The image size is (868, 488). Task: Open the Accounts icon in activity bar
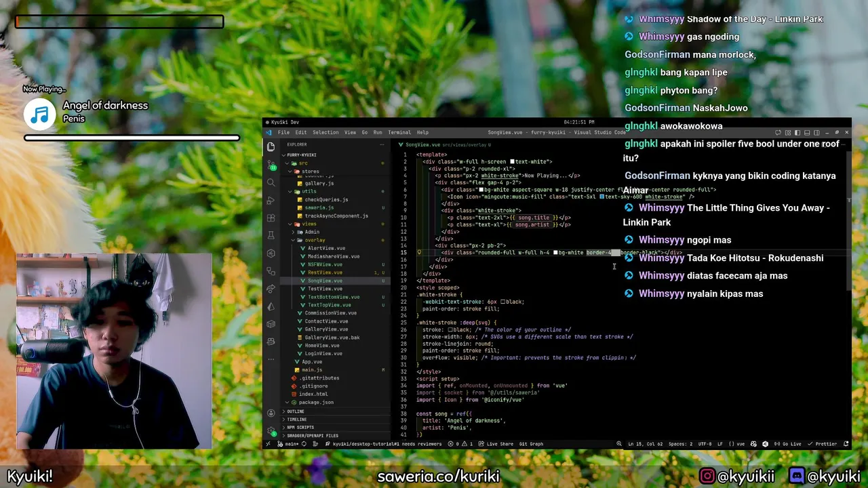(x=271, y=413)
